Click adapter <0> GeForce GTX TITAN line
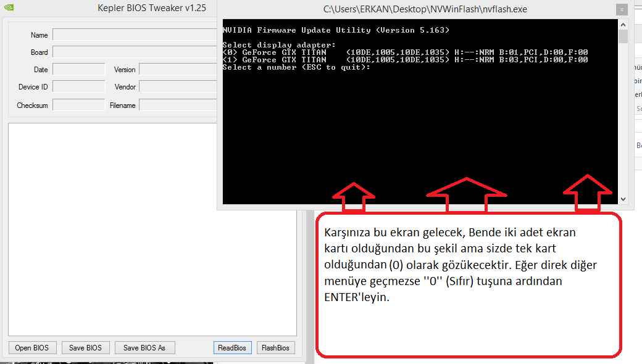Screen dimensions: 642x364 point(406,52)
